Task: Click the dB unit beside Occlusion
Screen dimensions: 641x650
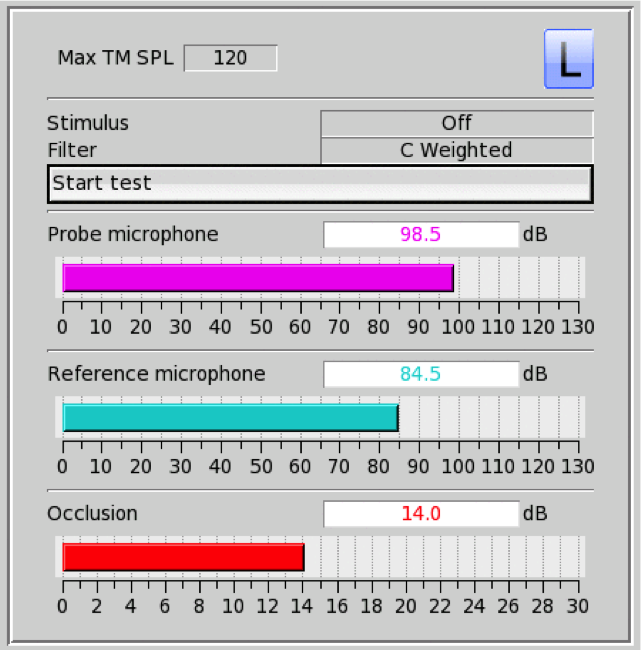Action: (x=535, y=514)
